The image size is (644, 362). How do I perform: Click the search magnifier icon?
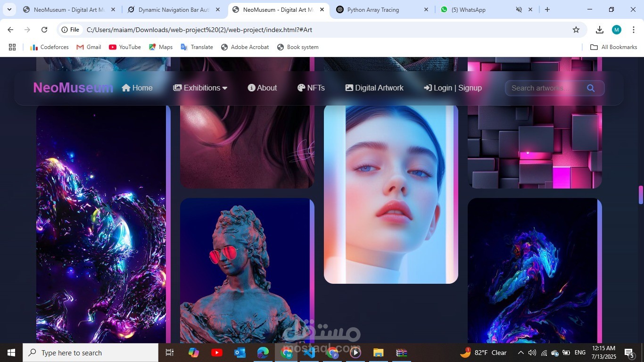(591, 88)
